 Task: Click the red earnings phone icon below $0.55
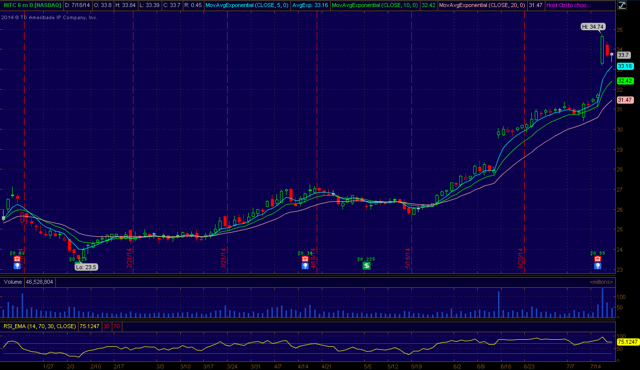tap(598, 259)
